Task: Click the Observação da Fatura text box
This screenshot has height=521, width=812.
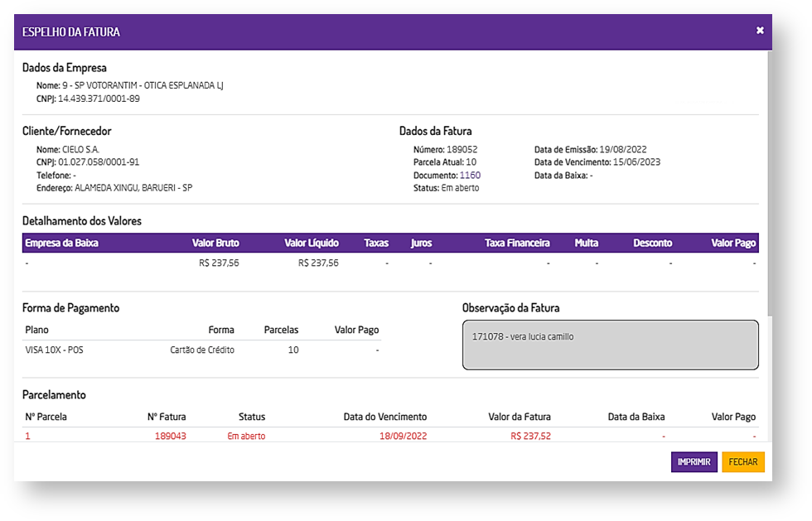Action: click(610, 345)
